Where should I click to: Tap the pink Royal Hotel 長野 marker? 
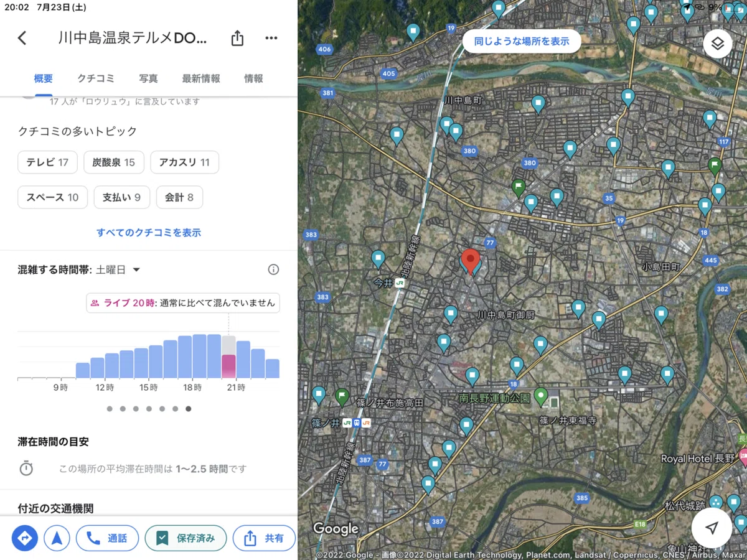click(x=742, y=459)
